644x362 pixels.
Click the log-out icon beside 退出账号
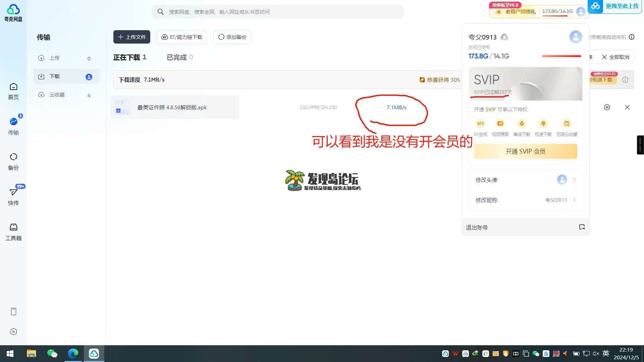[582, 227]
